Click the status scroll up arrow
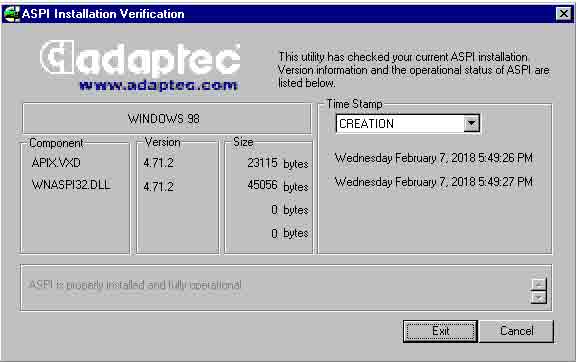Screen dimensions: 576x362 point(539,284)
